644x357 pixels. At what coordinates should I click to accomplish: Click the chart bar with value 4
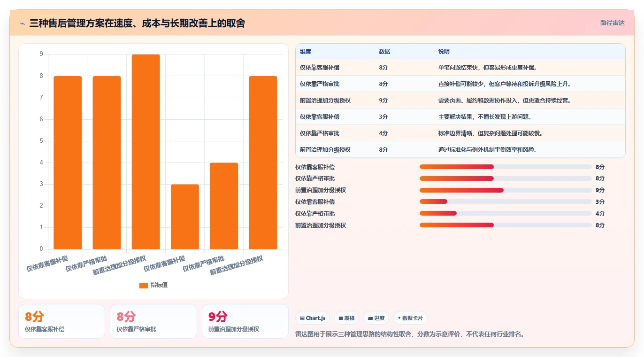(224, 206)
